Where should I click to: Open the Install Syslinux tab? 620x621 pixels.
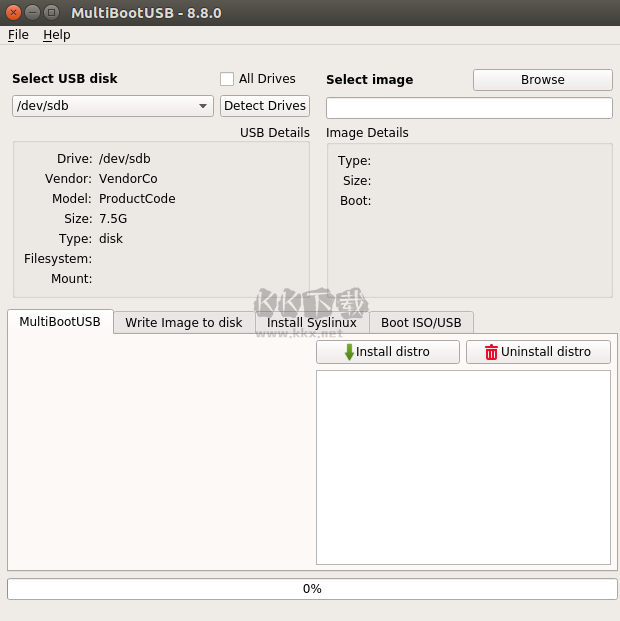point(311,323)
